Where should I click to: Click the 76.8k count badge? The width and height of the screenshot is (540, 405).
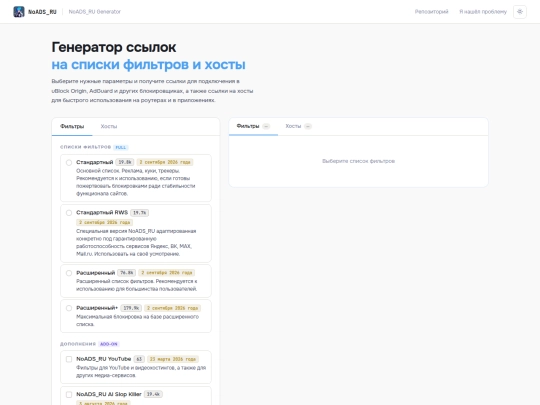[126, 273]
